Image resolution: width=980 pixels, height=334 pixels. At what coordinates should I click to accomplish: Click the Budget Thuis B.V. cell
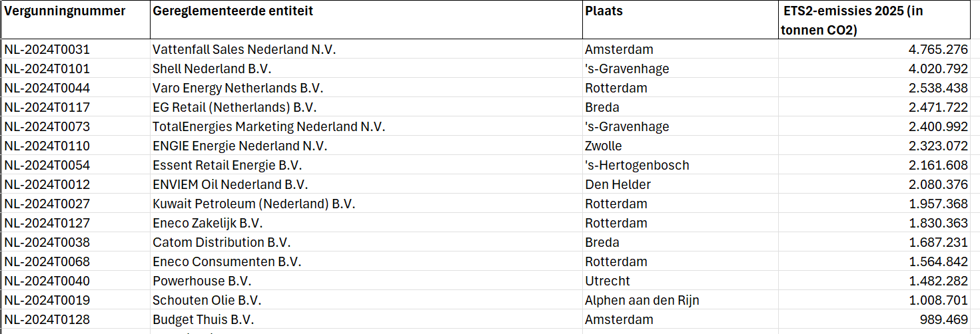tap(366, 319)
